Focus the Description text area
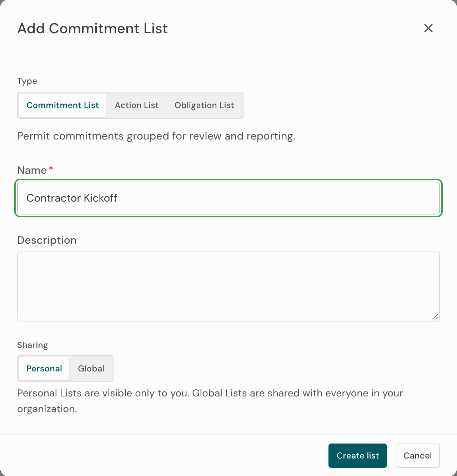Image resolution: width=457 pixels, height=476 pixels. point(228,287)
